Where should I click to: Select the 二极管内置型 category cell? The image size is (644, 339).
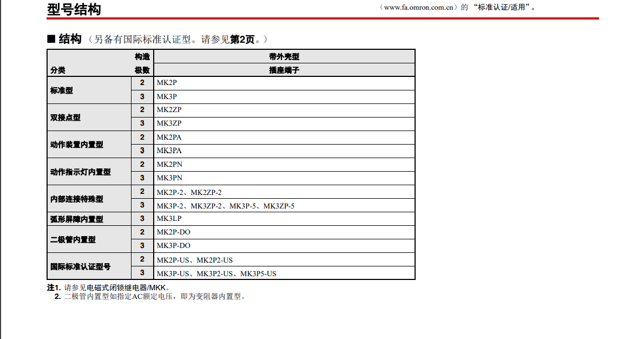(x=73, y=239)
